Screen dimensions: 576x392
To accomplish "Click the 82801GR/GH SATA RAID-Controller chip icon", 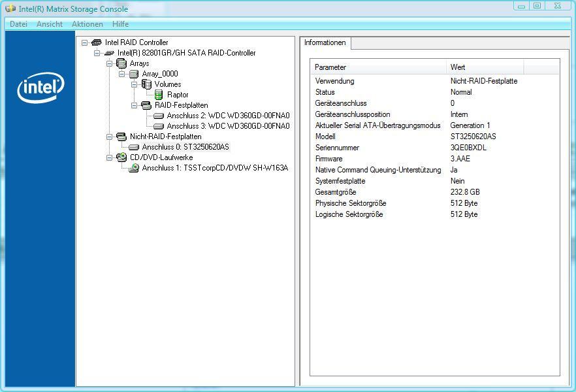I will [x=109, y=54].
